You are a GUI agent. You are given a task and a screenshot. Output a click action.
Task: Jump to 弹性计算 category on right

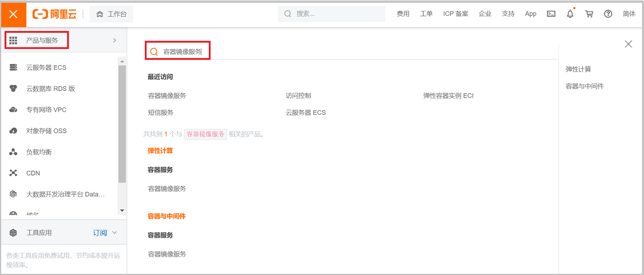click(x=578, y=69)
